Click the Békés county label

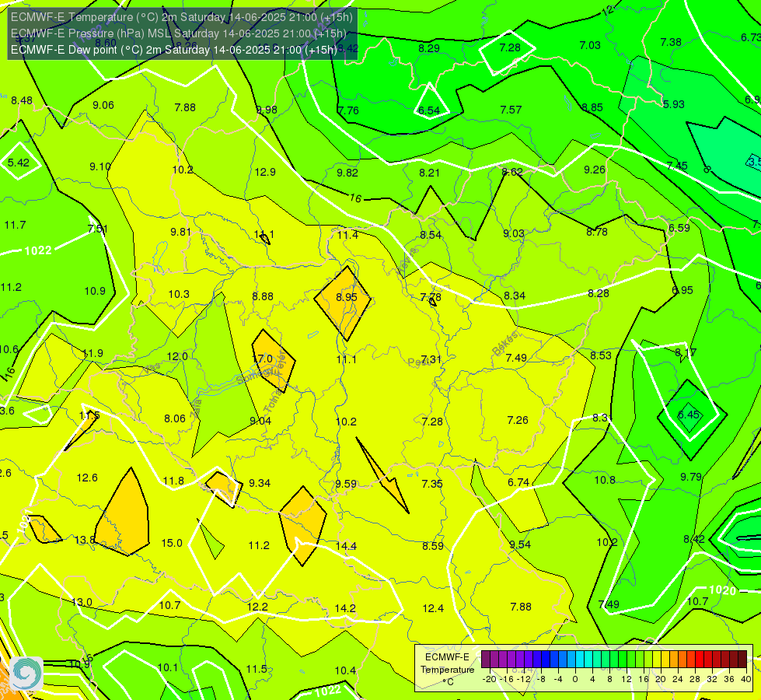[506, 344]
